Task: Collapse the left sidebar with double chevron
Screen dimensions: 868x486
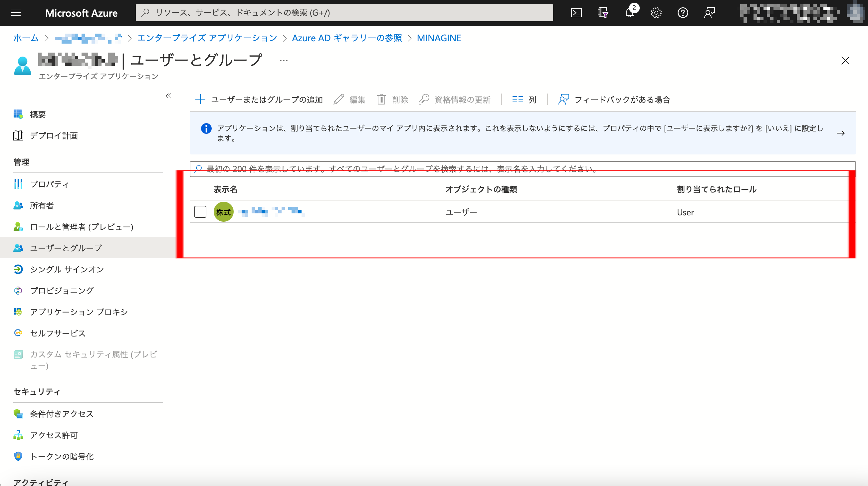Action: click(x=168, y=96)
